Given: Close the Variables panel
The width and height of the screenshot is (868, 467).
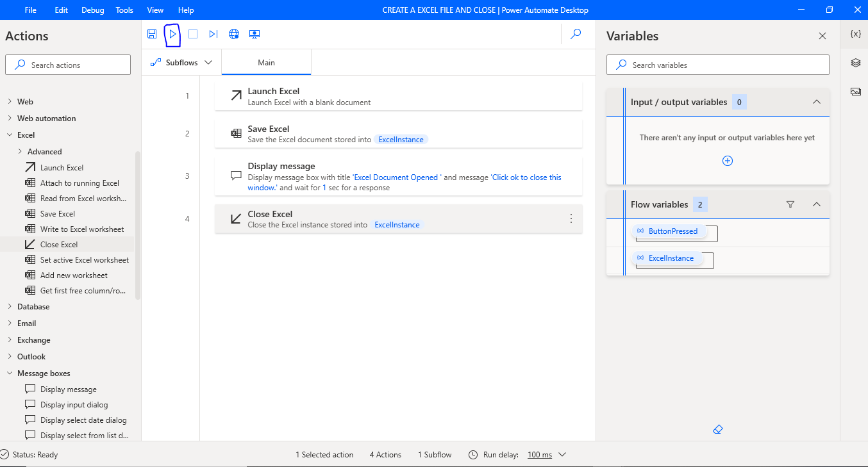Looking at the screenshot, I should tap(822, 36).
